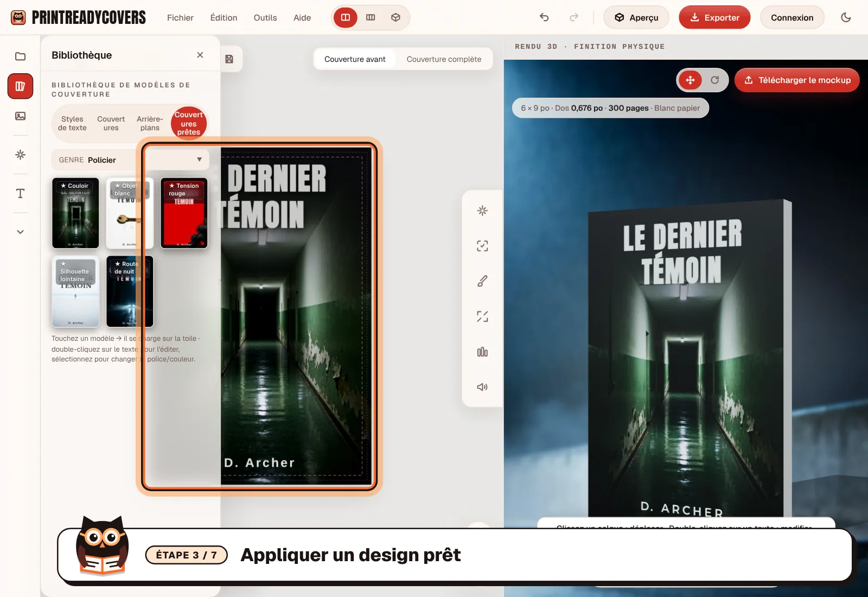868x597 pixels.
Task: Switch to the 3D cube view mode
Action: tap(395, 17)
